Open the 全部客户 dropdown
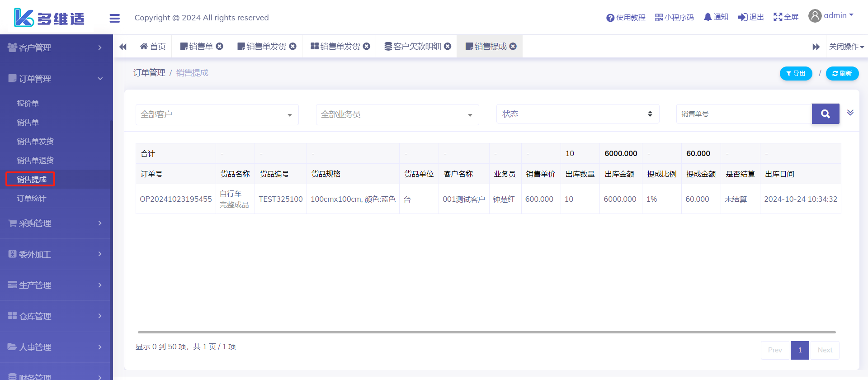Image resolution: width=868 pixels, height=380 pixels. 217,114
